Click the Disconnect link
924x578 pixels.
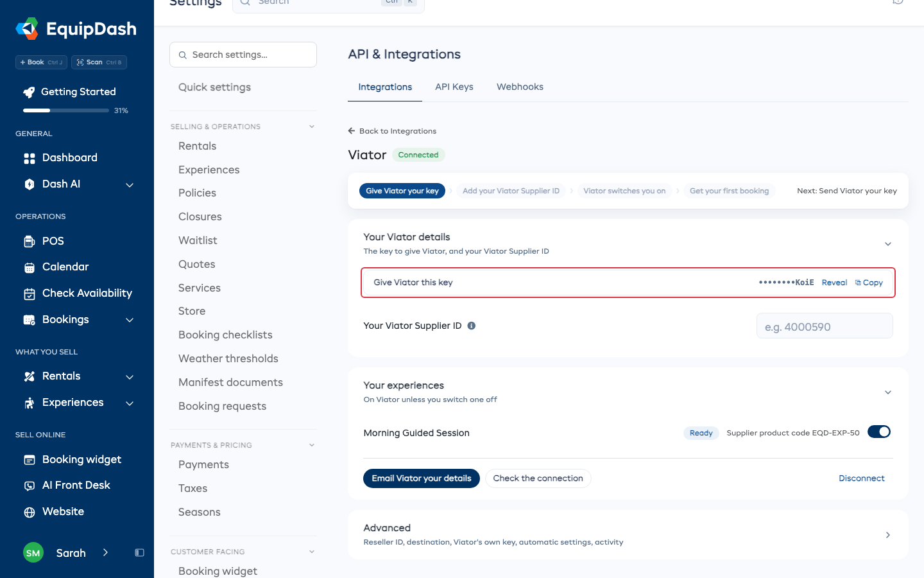coord(862,478)
